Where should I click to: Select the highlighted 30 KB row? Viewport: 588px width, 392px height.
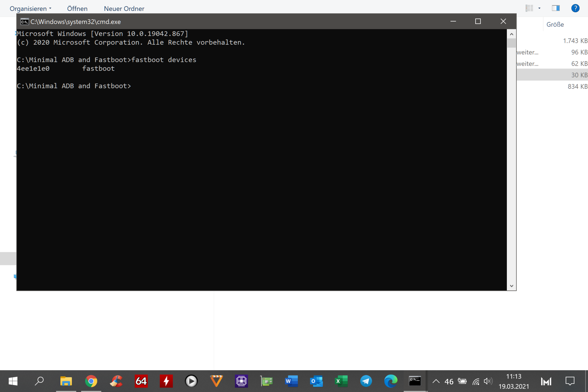tap(552, 75)
